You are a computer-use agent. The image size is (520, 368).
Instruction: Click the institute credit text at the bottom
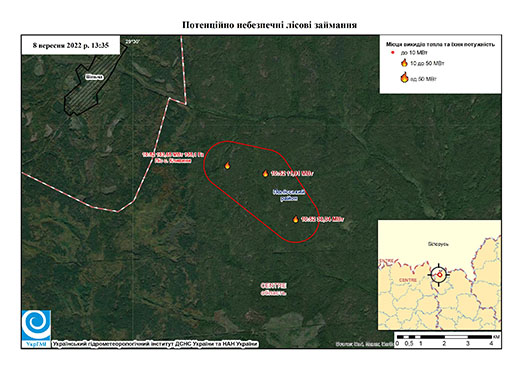(x=155, y=344)
